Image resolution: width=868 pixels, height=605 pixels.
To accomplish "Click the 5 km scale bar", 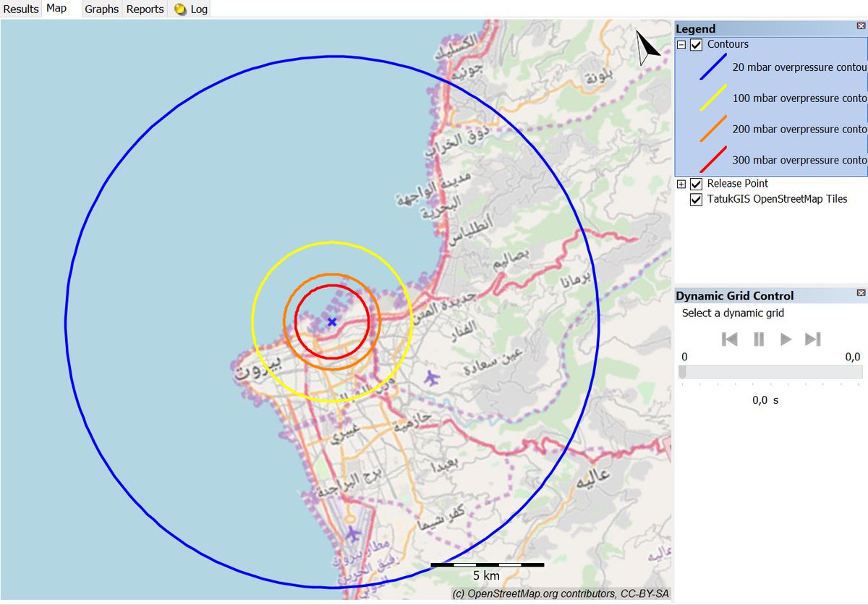I will [x=487, y=564].
